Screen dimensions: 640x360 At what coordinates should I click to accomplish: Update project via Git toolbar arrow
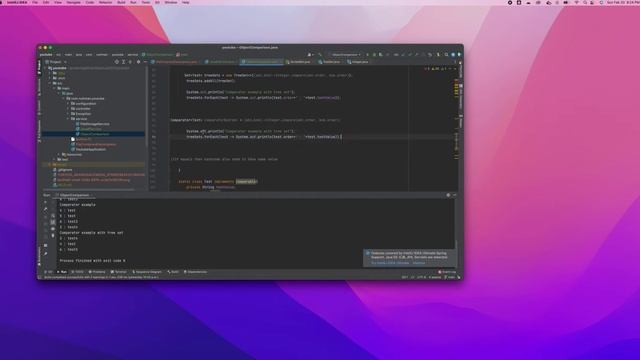402,55
